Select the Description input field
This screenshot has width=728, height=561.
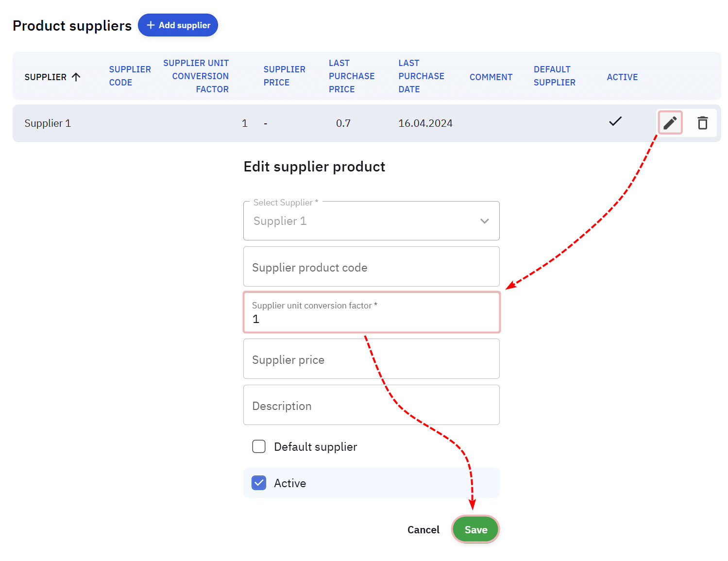coord(371,405)
